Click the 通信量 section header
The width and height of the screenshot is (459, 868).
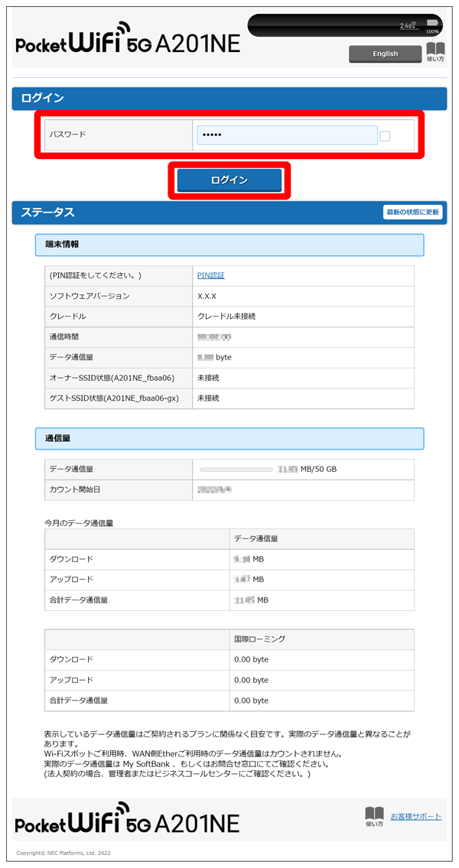(x=229, y=438)
